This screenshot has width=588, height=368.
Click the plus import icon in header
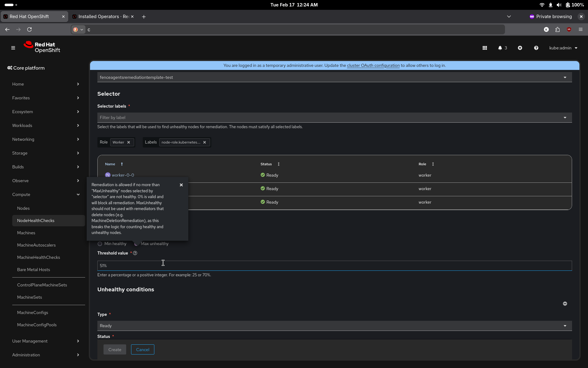[x=520, y=48]
